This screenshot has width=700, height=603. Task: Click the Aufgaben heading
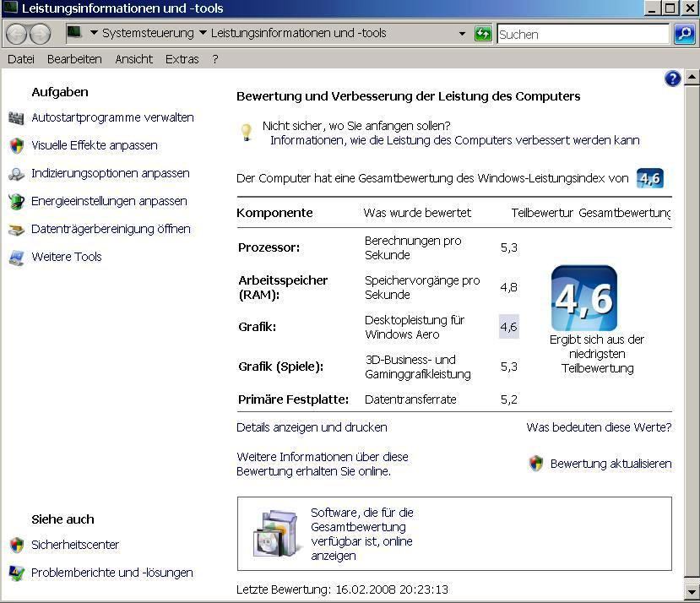pyautogui.click(x=60, y=92)
